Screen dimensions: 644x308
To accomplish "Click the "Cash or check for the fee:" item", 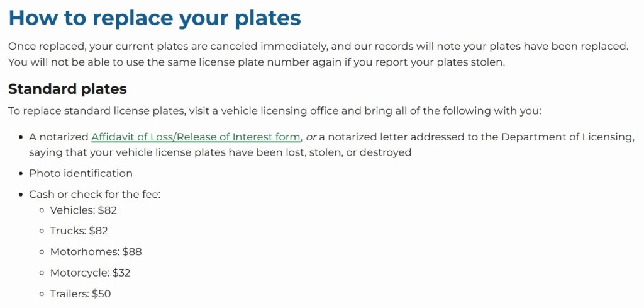I will click(x=94, y=194).
